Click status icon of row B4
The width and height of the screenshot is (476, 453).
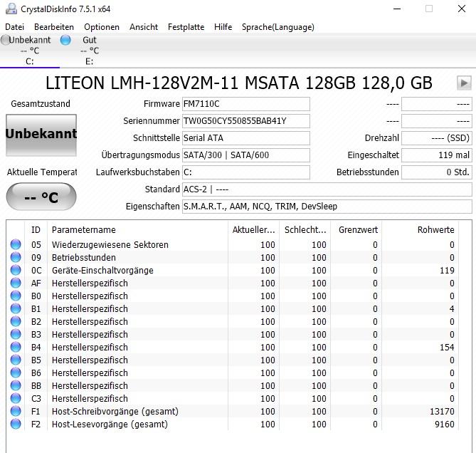click(x=16, y=347)
